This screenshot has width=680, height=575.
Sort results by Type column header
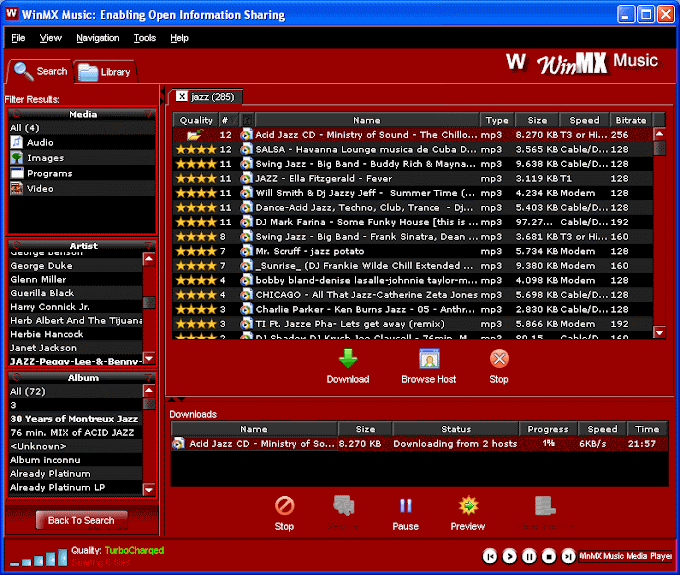click(497, 120)
